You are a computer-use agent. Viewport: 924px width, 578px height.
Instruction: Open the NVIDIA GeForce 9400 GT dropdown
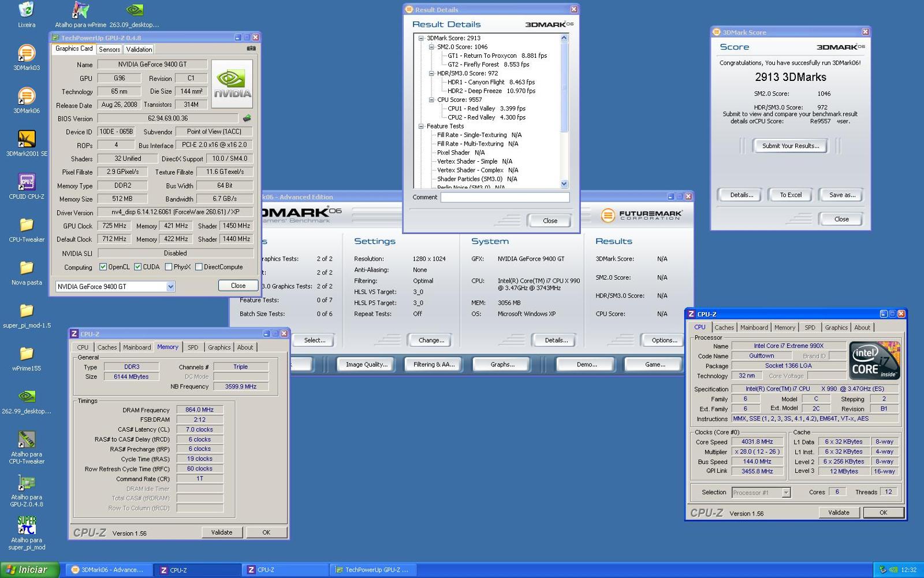tap(115, 287)
